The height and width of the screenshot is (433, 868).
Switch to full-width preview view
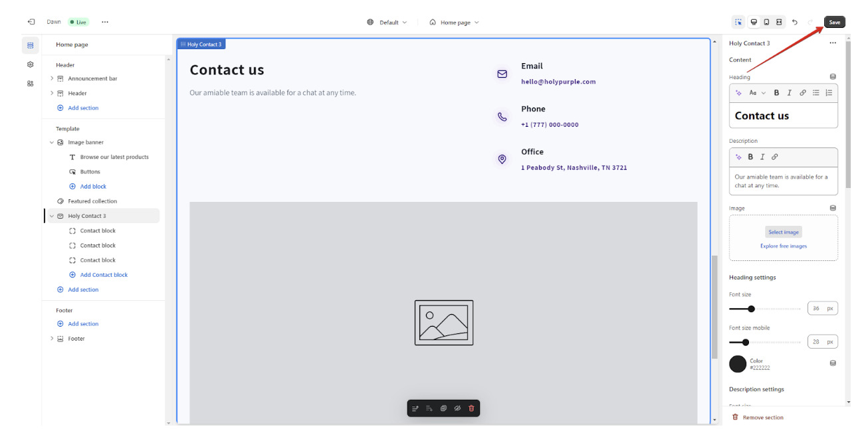click(x=779, y=22)
